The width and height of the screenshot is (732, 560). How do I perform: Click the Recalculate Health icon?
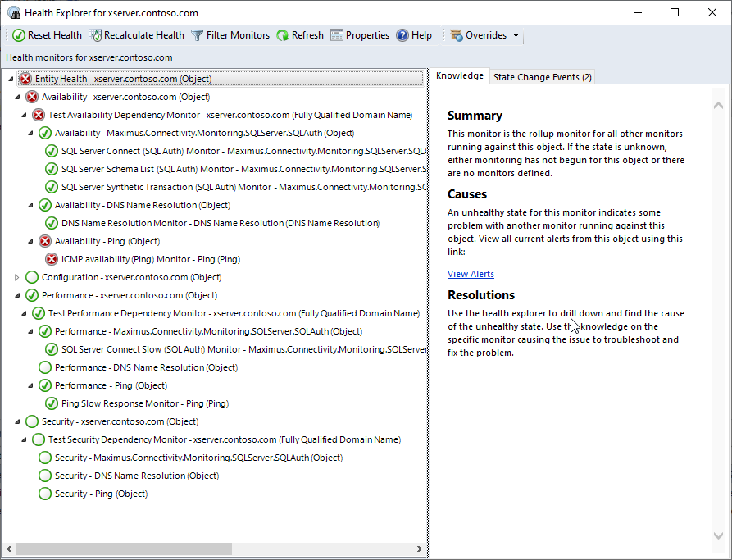coord(95,35)
